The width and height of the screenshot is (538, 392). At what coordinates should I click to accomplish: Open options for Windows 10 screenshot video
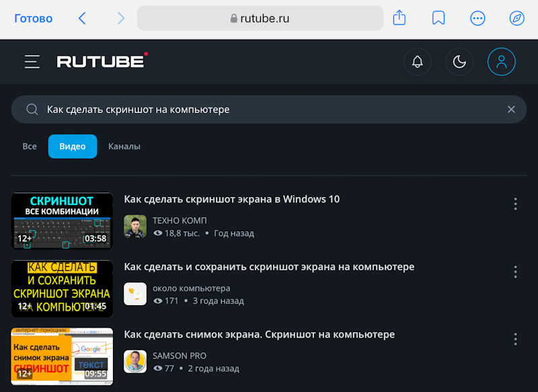tap(515, 204)
